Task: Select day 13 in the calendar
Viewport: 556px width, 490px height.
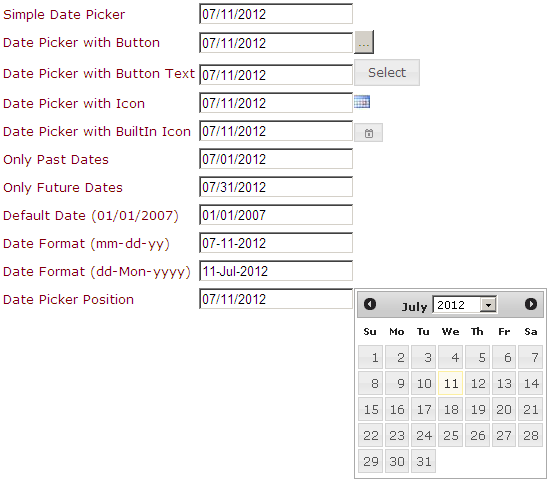Action: 504,383
